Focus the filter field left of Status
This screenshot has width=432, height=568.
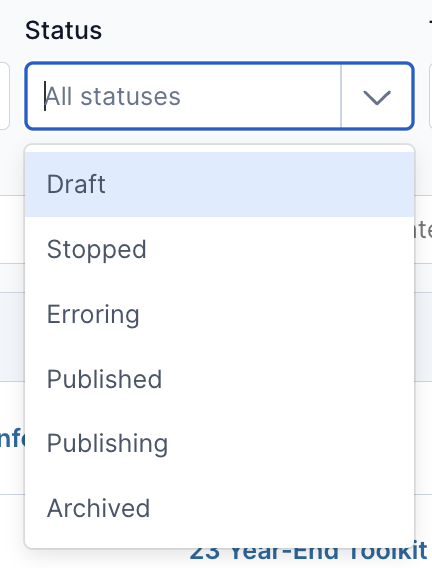point(4,96)
